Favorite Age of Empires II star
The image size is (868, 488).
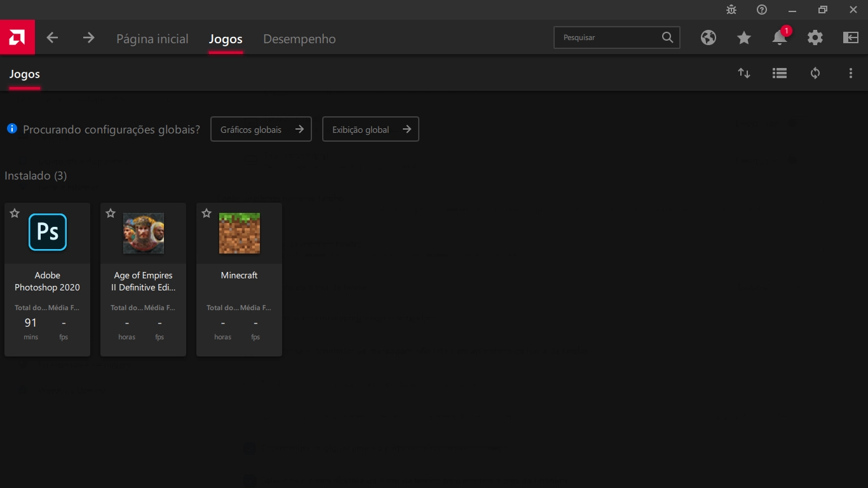tap(111, 213)
